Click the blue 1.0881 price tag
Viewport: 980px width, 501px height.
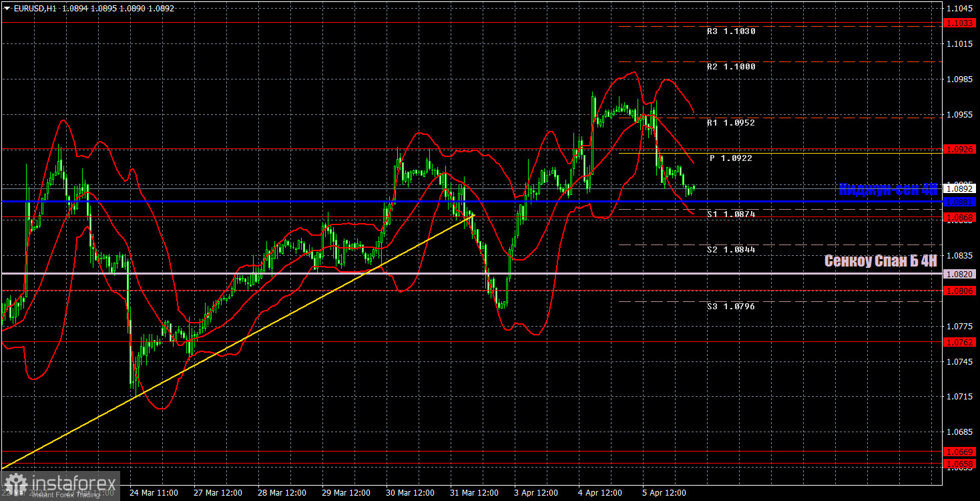[x=961, y=202]
